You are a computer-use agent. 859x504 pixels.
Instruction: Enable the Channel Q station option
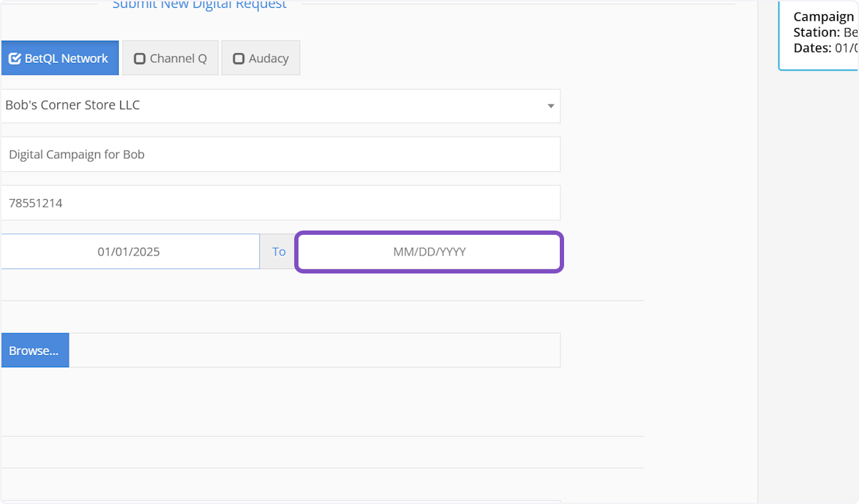170,58
